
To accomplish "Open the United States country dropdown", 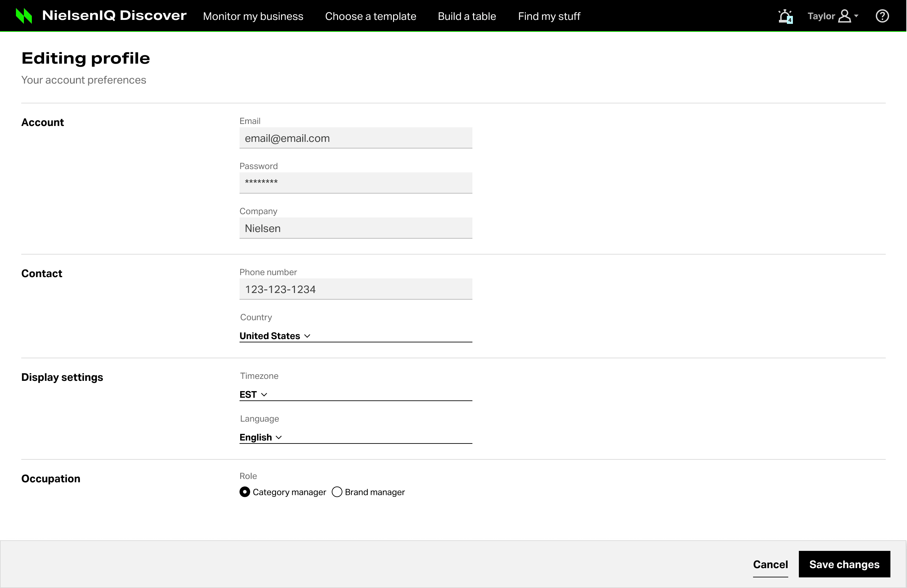I will point(275,336).
